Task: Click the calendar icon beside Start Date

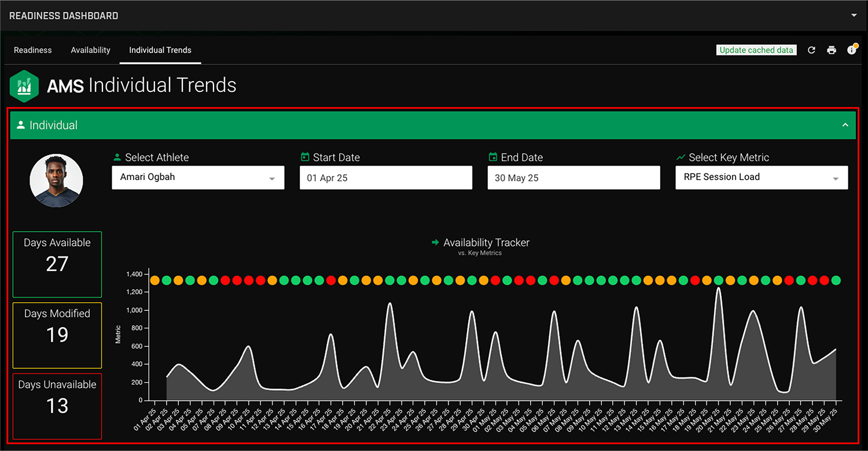Action: 304,156
